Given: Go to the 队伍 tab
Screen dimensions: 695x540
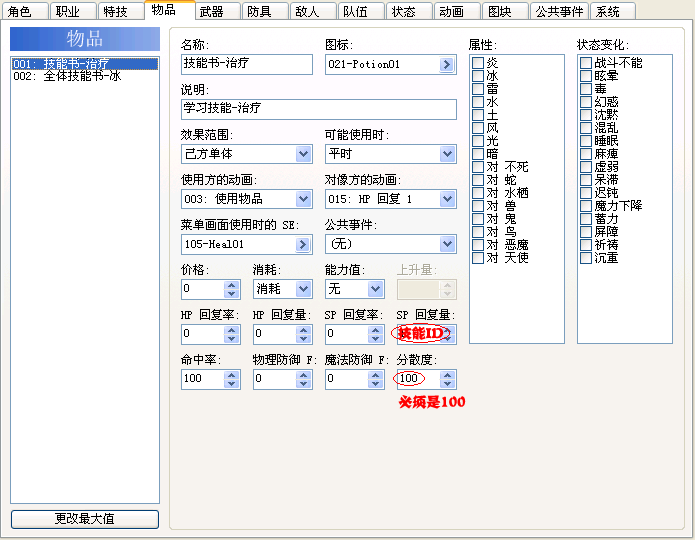Looking at the screenshot, I should pos(361,11).
